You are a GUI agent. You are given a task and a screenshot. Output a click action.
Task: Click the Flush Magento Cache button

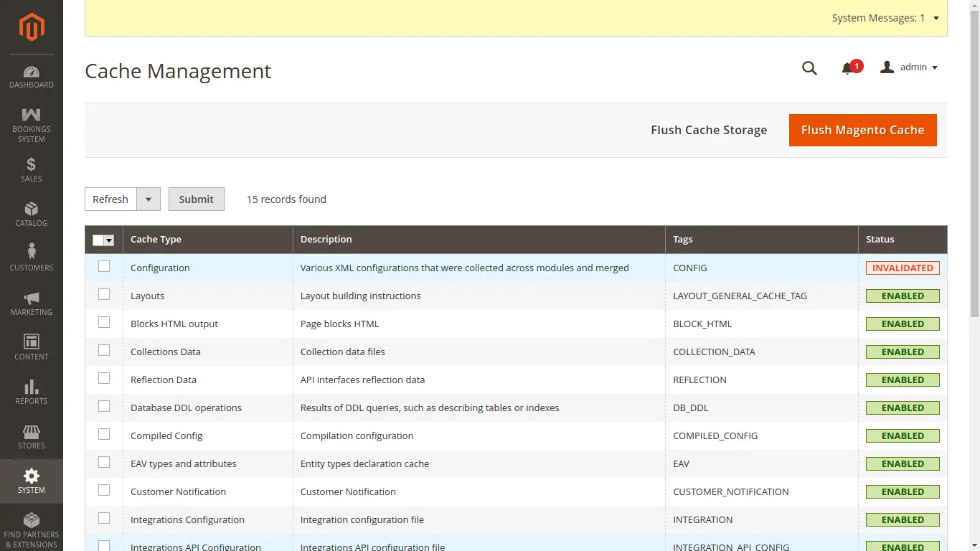862,130
